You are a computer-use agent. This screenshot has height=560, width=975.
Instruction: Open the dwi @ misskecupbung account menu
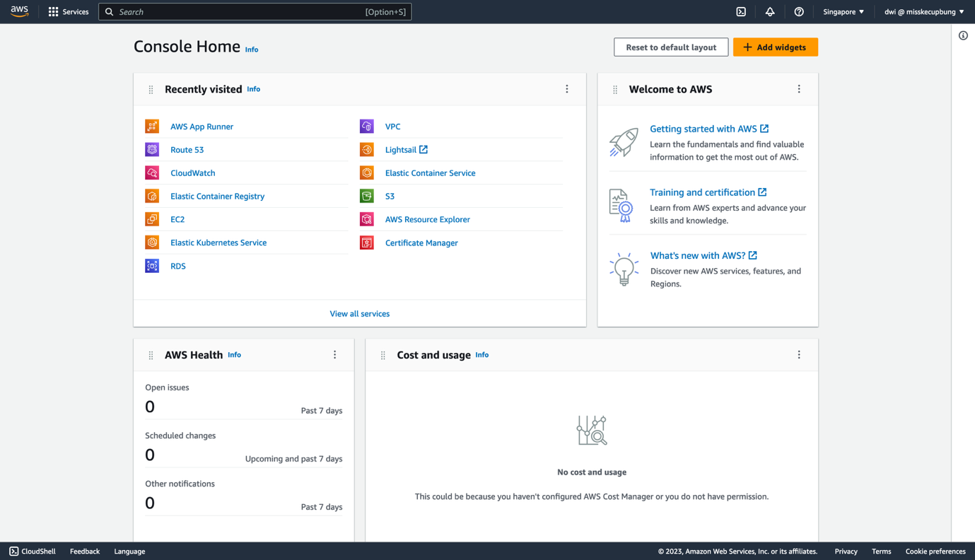pos(924,11)
